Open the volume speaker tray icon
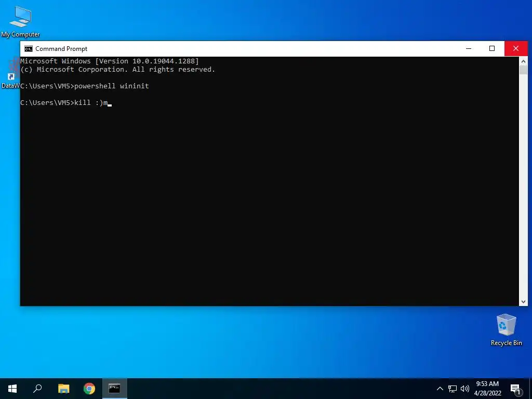The width and height of the screenshot is (532, 399). [465, 389]
